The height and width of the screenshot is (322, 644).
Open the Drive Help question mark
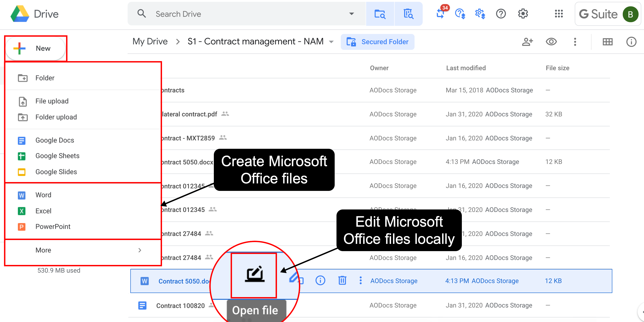(501, 14)
